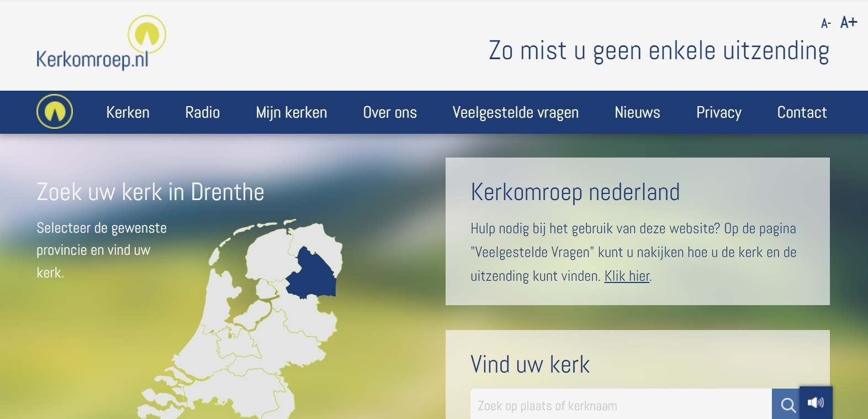Open the Radio menu item
Viewport: 868px width, 419px height.
click(203, 112)
